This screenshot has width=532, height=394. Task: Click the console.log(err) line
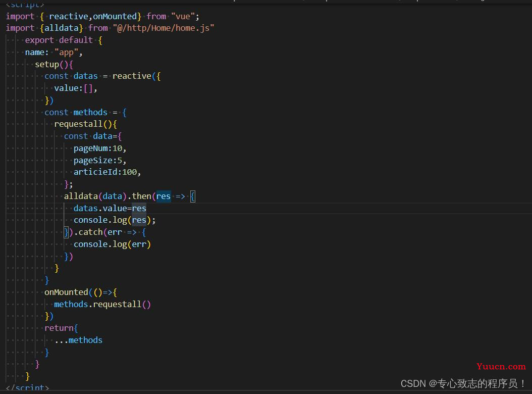(112, 244)
